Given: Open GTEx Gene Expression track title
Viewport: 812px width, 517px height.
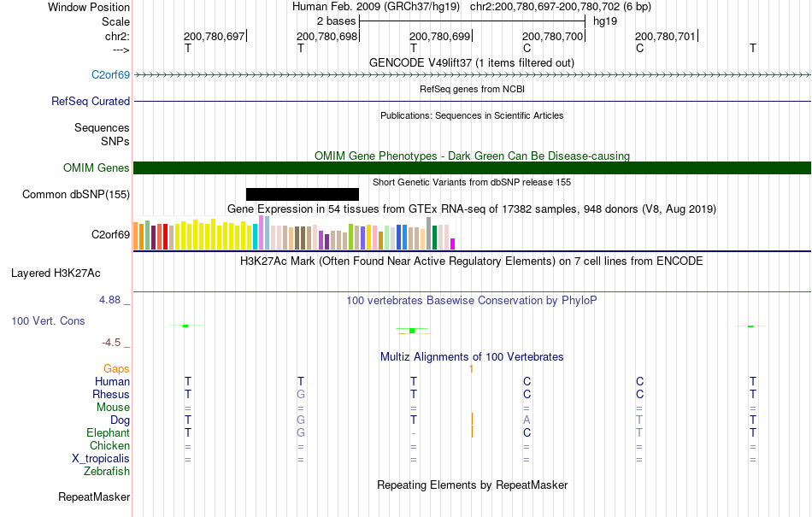Looking at the screenshot, I should click(x=472, y=209).
